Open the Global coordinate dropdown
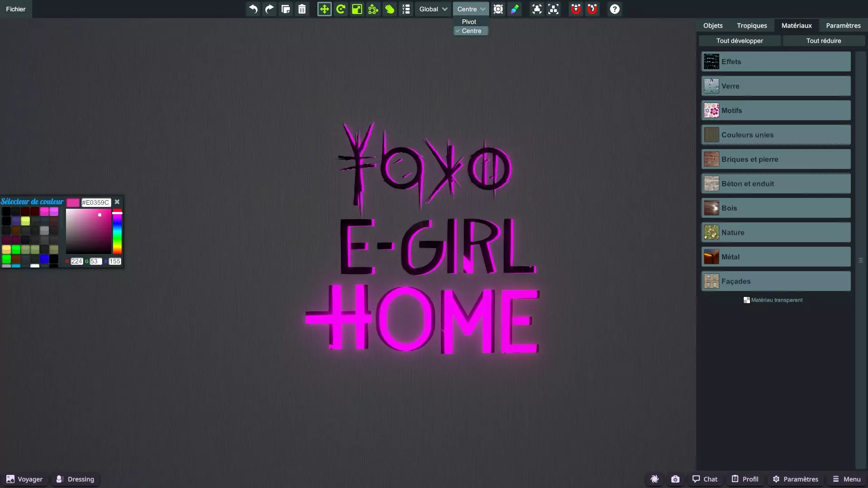Screen dimensions: 868x488 click(433, 9)
